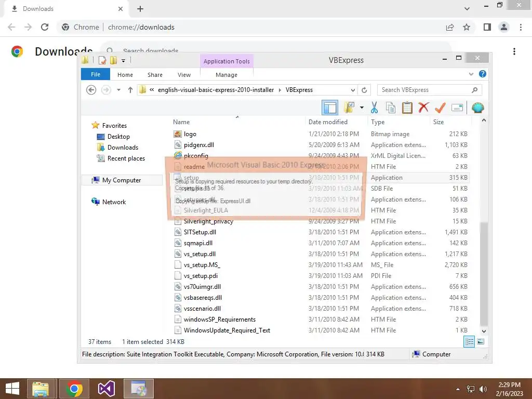532x399 pixels.
Task: Click the search magnifier in Search VBExpress
Action: coord(475,90)
